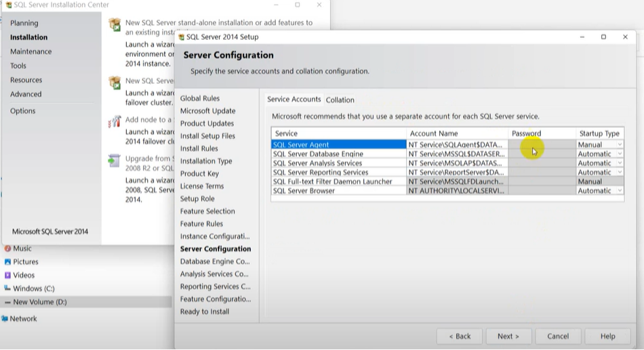
Task: Expand SQL Server Analysis Services startup dropdown
Action: [x=619, y=163]
